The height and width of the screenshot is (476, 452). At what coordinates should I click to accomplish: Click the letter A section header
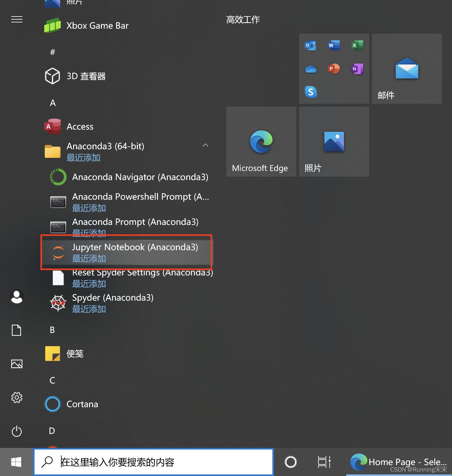click(53, 103)
